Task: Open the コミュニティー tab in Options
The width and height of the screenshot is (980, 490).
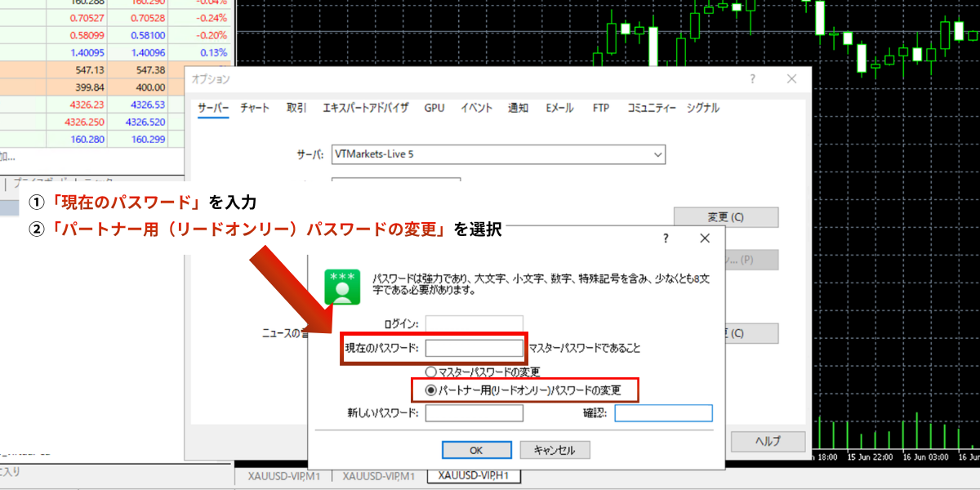Action: 652,108
